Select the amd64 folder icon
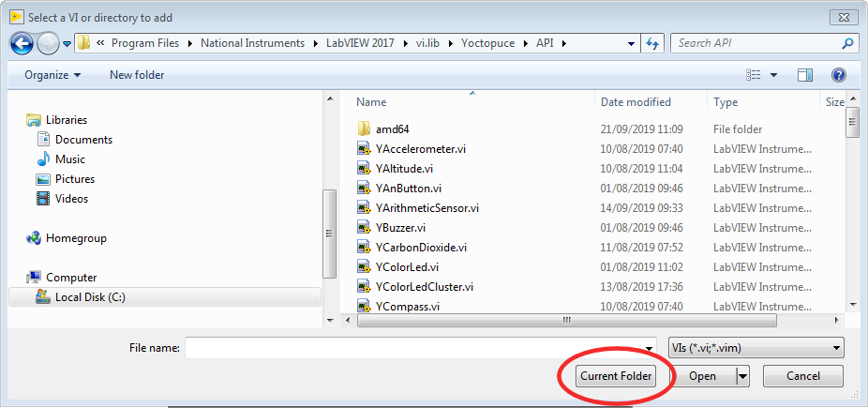This screenshot has width=868, height=408. pos(365,129)
